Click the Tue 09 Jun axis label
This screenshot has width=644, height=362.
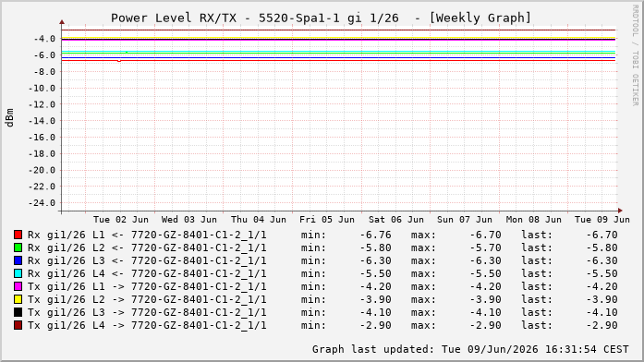point(602,220)
